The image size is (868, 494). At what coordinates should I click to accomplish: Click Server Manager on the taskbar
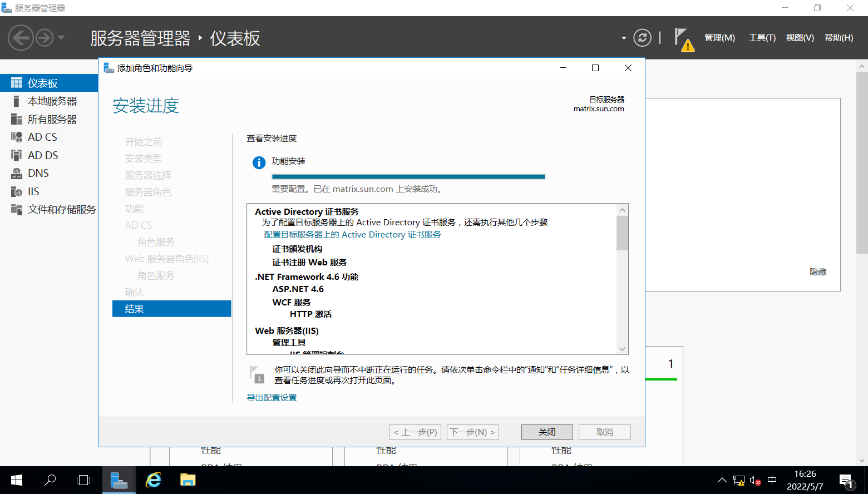(x=119, y=480)
